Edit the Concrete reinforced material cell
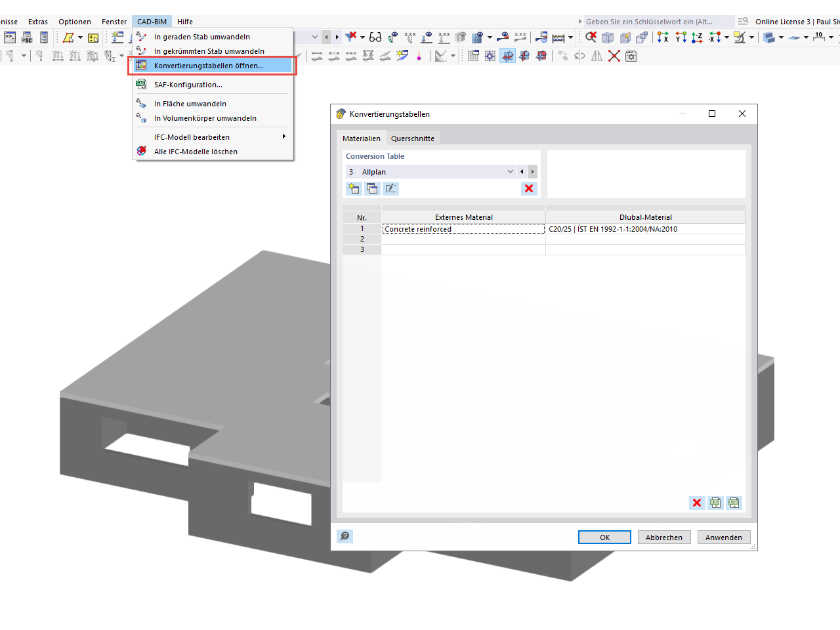 tap(463, 228)
